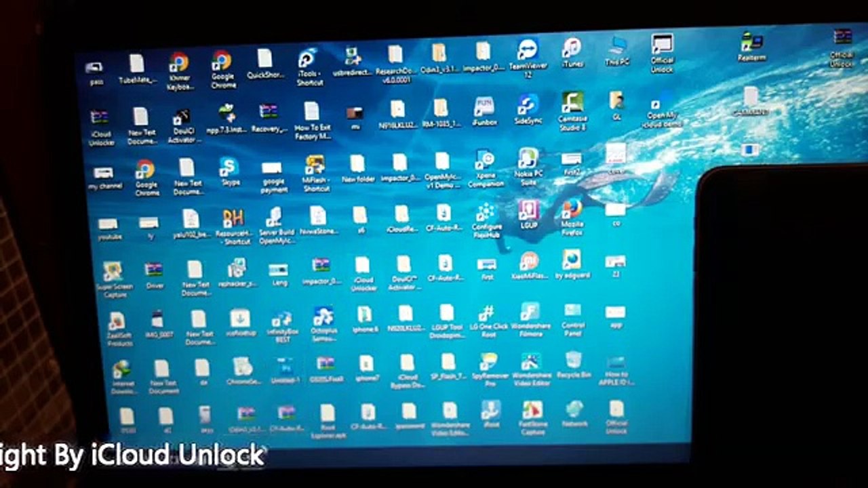Open the IMG_0007 image file

click(x=157, y=325)
